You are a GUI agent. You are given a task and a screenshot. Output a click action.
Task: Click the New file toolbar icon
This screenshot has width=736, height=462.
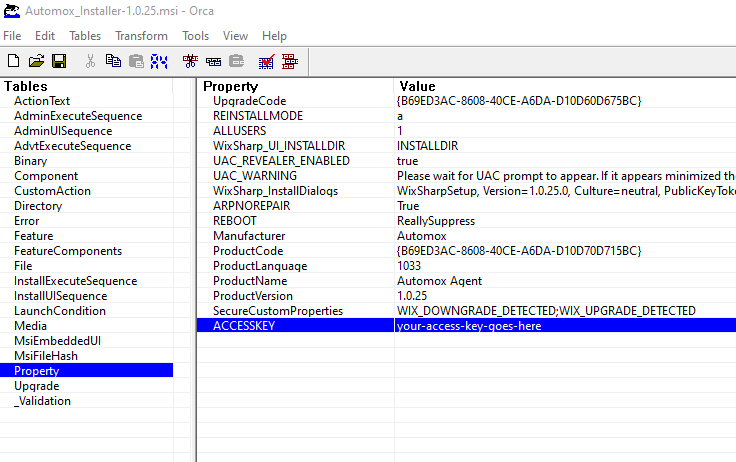13,61
